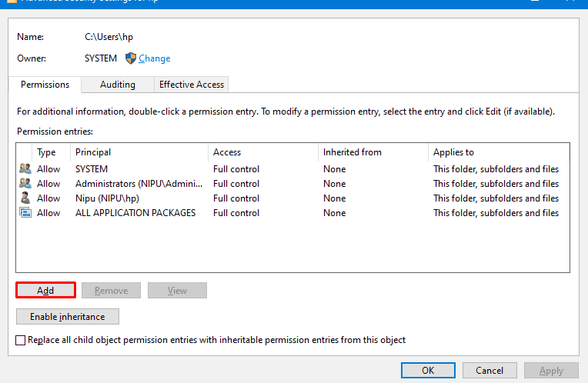Click the ALL APPLICATION PACKAGES icon
Viewport: 588px width, 383px height.
(25, 213)
